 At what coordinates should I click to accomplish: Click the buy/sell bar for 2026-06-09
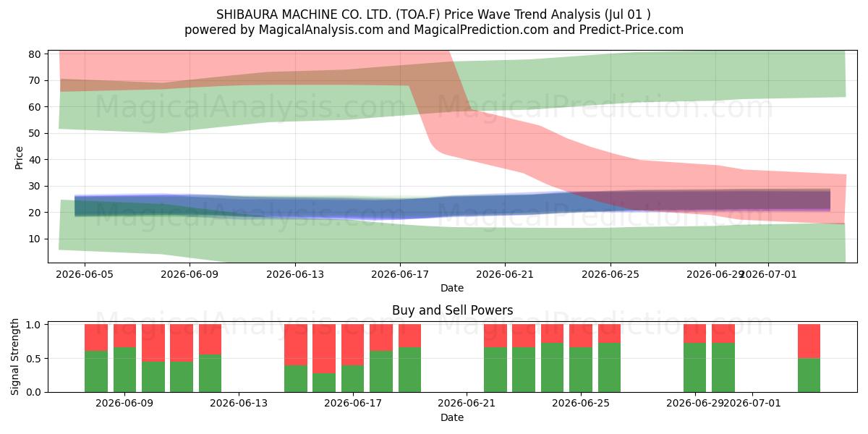pos(125,358)
